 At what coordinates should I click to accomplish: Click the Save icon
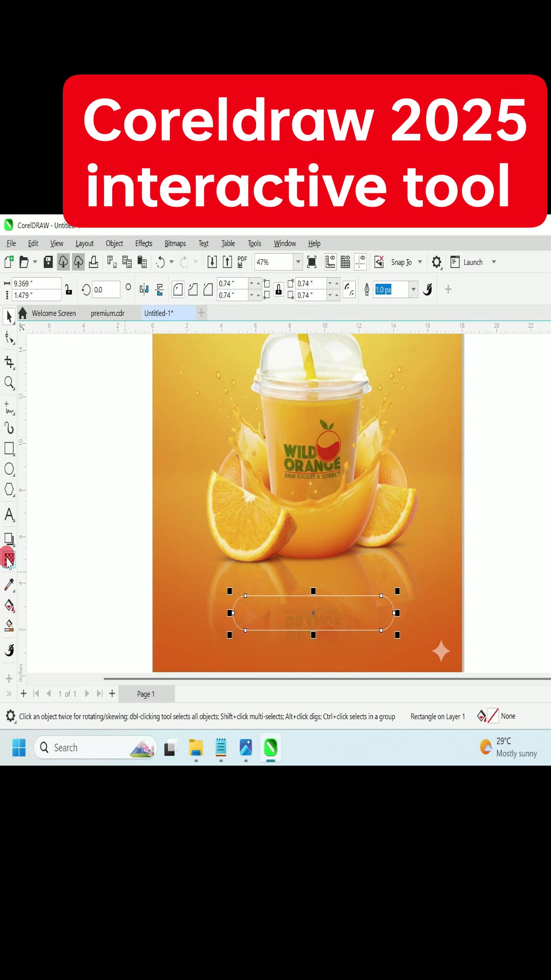[48, 262]
